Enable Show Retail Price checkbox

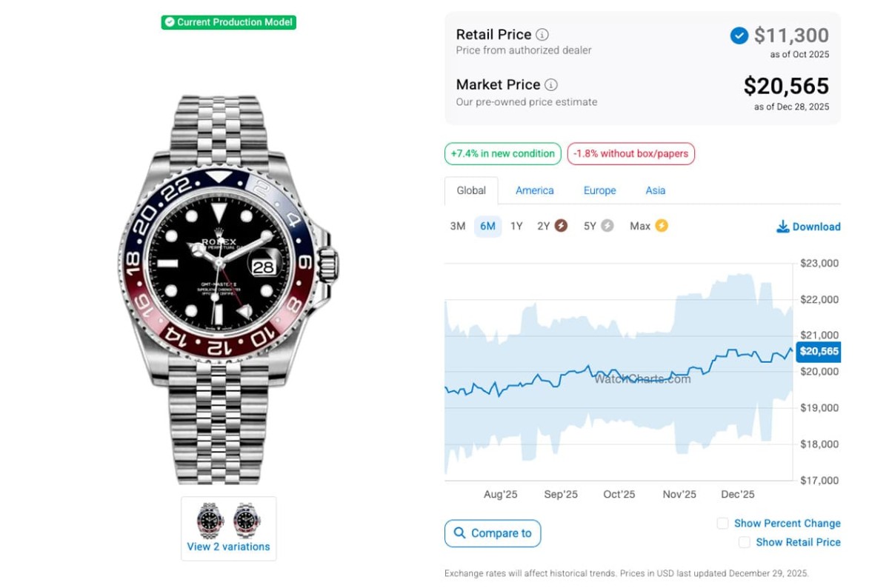744,543
